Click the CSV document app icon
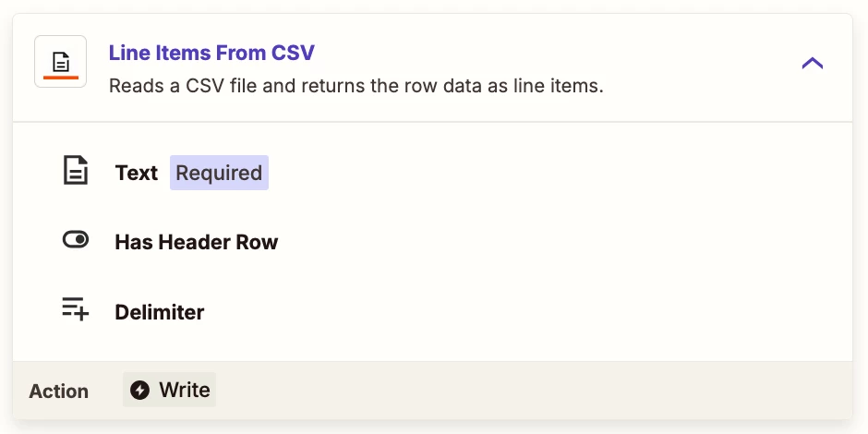This screenshot has height=434, width=868. (x=60, y=62)
